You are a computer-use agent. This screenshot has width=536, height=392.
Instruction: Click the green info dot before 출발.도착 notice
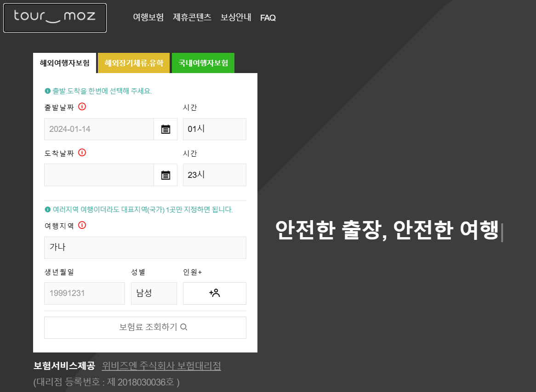tap(46, 91)
